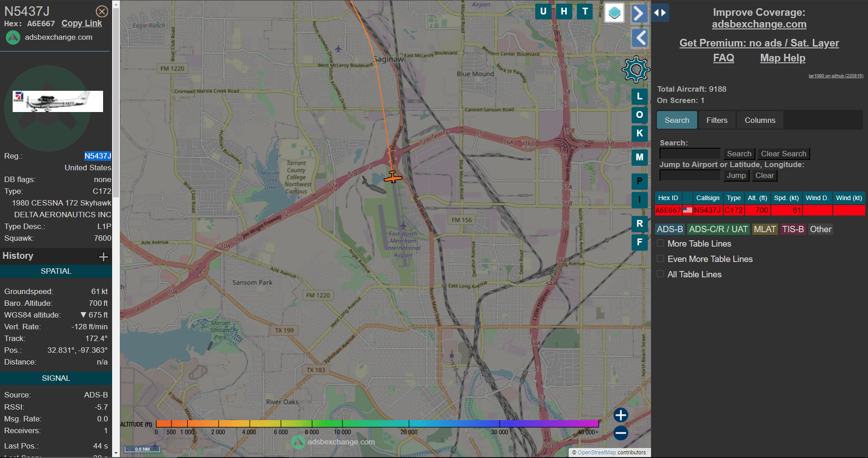Sort table by Spd. (kt) column

(x=786, y=198)
